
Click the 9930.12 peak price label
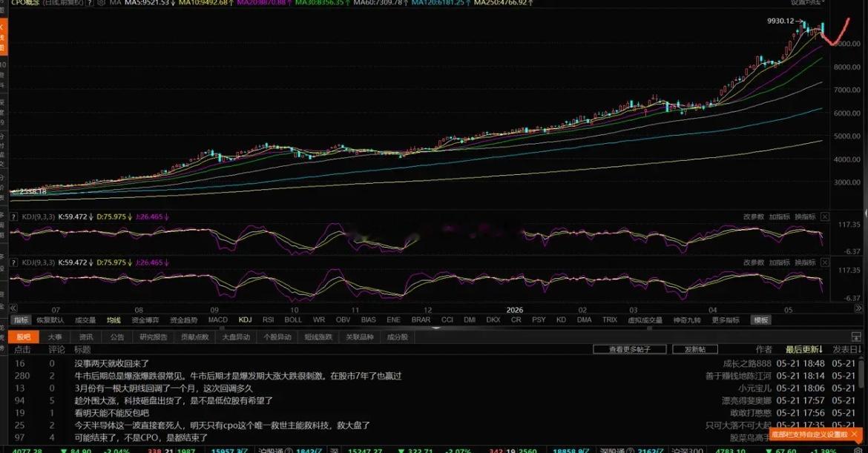(780, 21)
